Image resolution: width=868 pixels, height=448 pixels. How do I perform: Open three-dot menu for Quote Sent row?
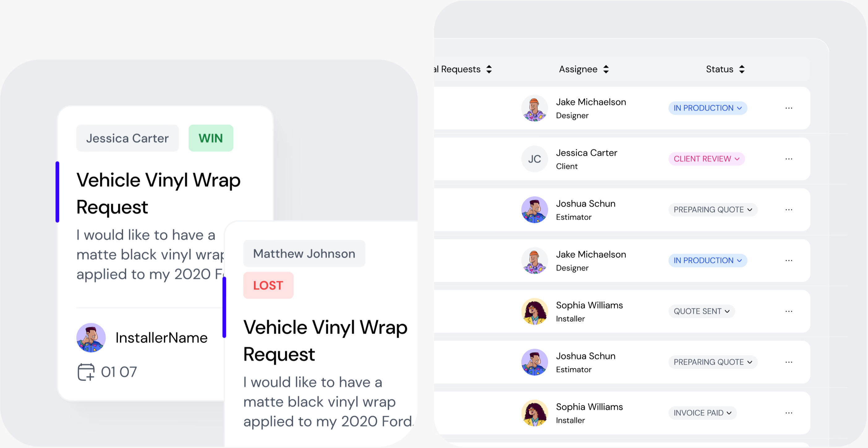789,311
